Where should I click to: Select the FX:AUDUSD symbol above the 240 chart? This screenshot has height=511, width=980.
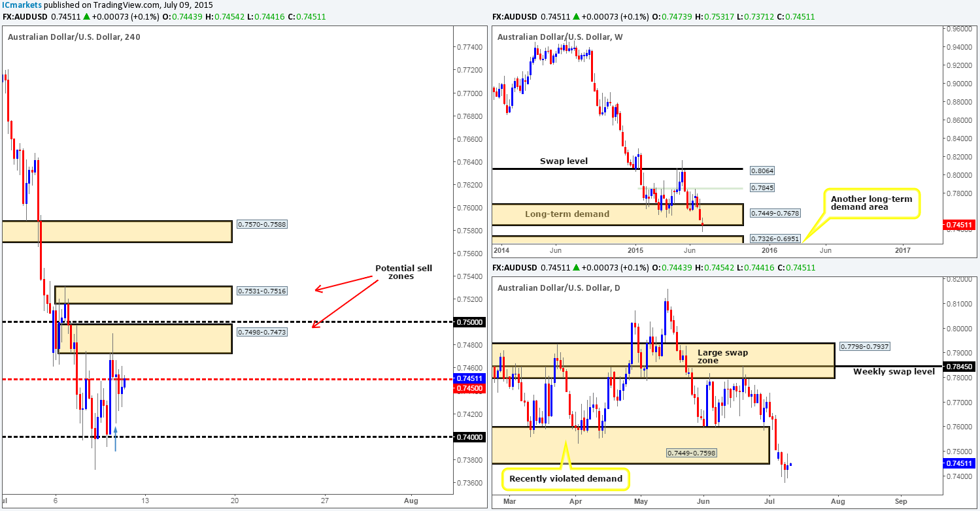coord(24,16)
